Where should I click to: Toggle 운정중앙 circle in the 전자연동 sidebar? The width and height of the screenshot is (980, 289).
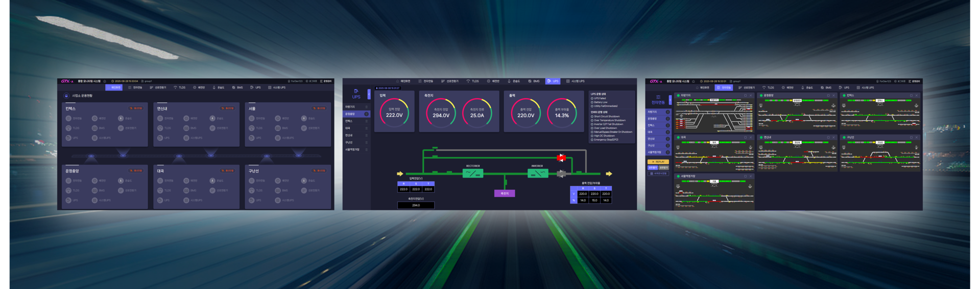pyautogui.click(x=667, y=119)
